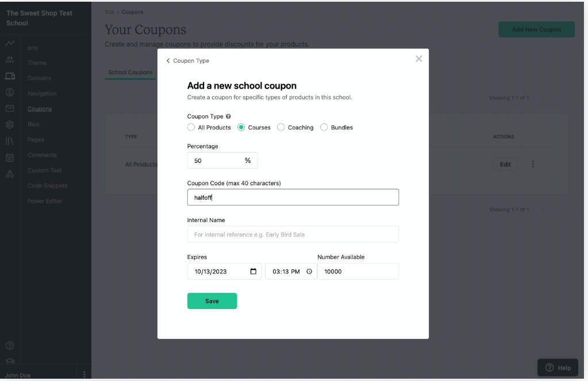The height and width of the screenshot is (381, 588).
Task: Open the Users icon in the sidebar
Action: pyautogui.click(x=10, y=59)
